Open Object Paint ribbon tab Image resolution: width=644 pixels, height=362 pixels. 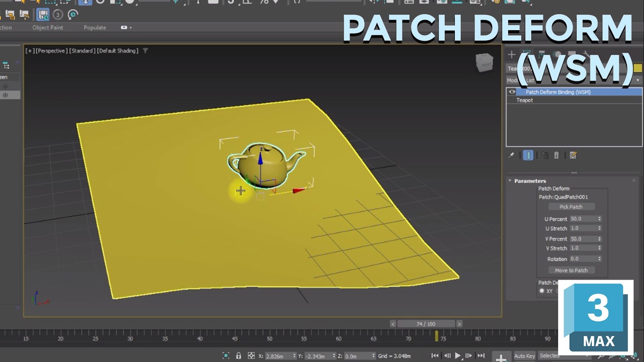click(48, 28)
